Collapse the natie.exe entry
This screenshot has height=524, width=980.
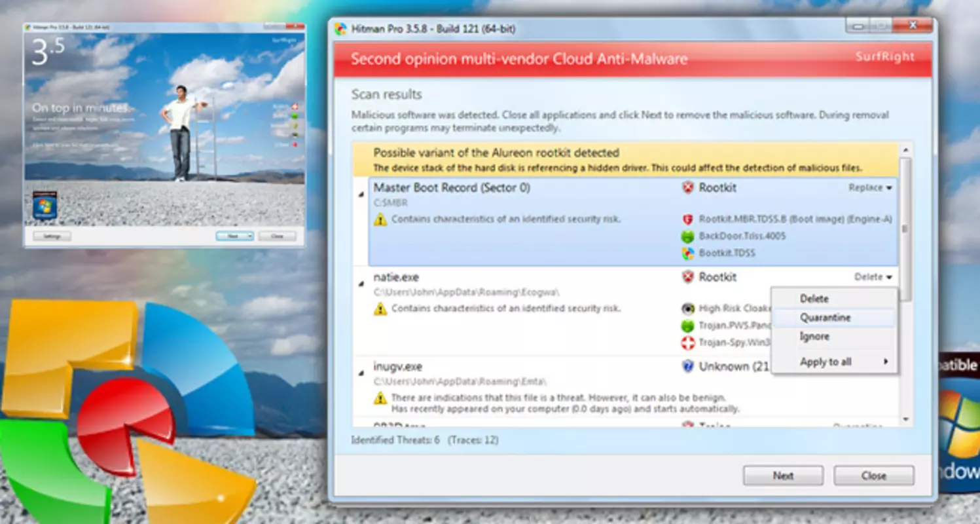coord(361,284)
